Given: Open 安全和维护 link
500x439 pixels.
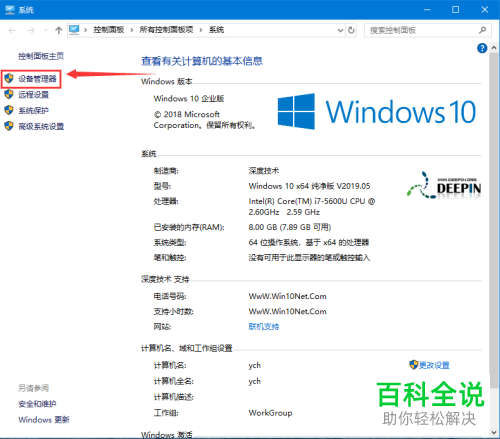Looking at the screenshot, I should [x=37, y=404].
